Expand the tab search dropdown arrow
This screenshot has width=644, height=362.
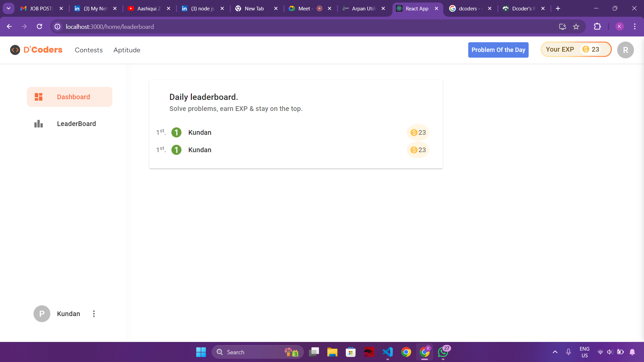8,8
